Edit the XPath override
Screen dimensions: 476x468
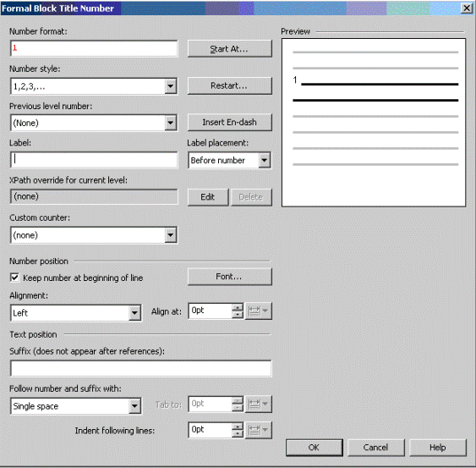(208, 197)
